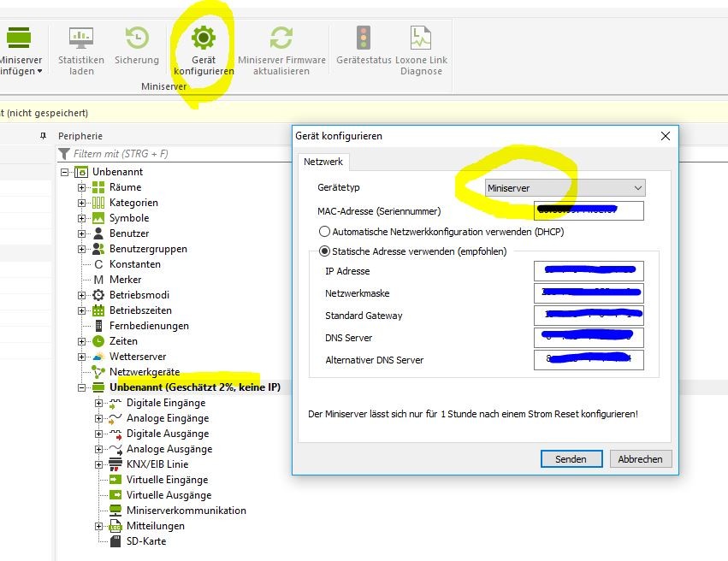Select the Digitale Eingänge icon
This screenshot has height=561, width=728.
coord(115,404)
